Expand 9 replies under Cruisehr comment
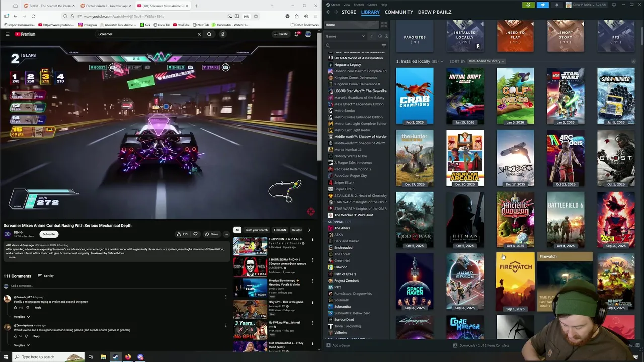 pyautogui.click(x=22, y=317)
